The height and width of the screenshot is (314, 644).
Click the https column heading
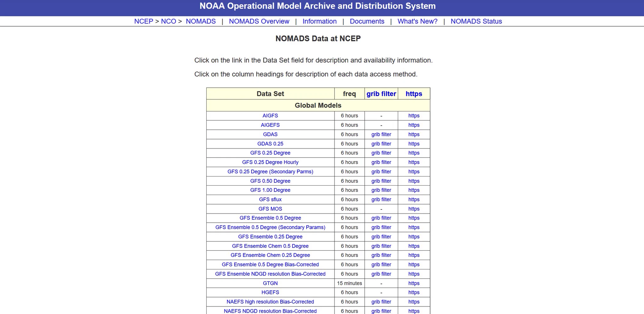(414, 94)
